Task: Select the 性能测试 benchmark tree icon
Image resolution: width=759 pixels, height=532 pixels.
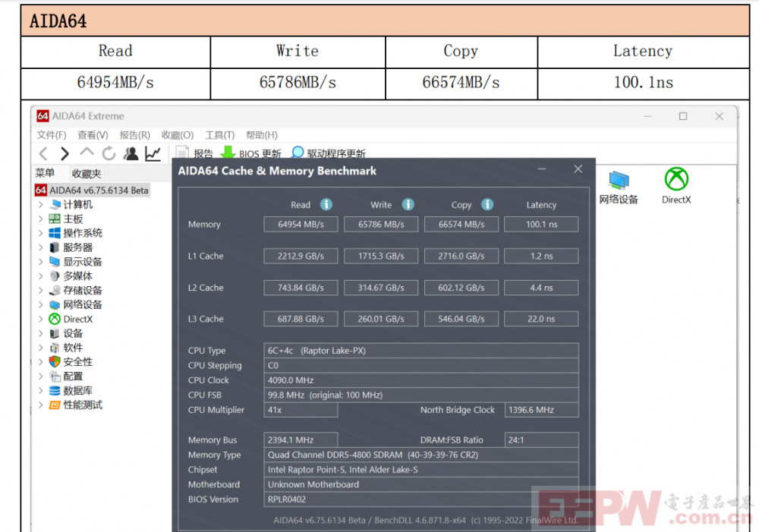Action: point(55,405)
